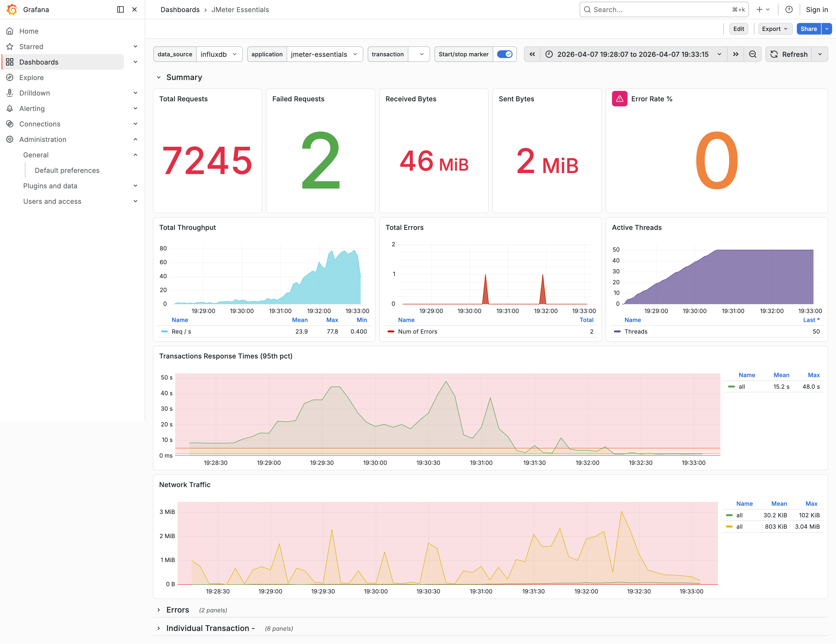Image resolution: width=836 pixels, height=644 pixels.
Task: Click JMeter Essentials breadcrumb
Action: click(x=240, y=10)
